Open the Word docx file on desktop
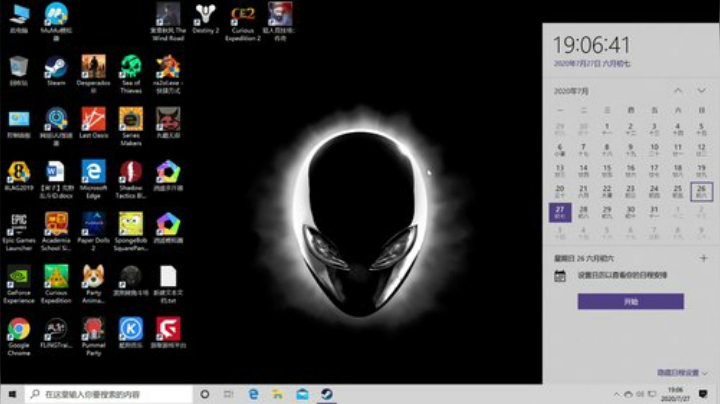 [x=56, y=179]
